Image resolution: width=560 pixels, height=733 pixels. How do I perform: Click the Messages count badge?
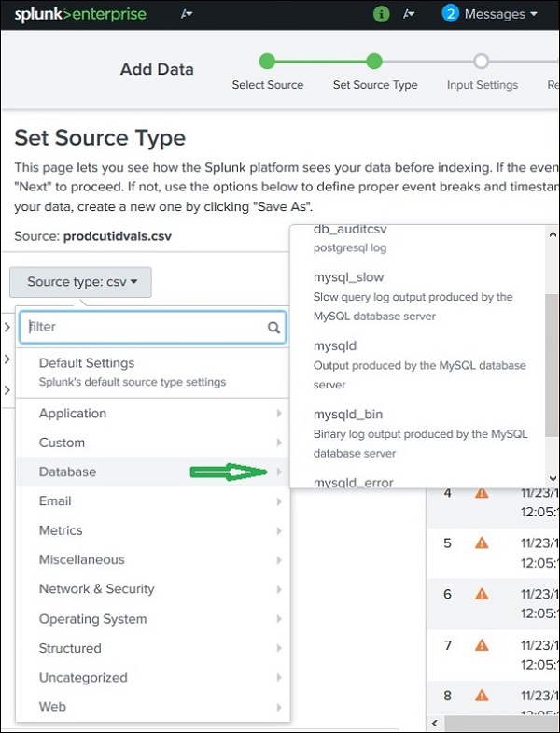[x=451, y=14]
